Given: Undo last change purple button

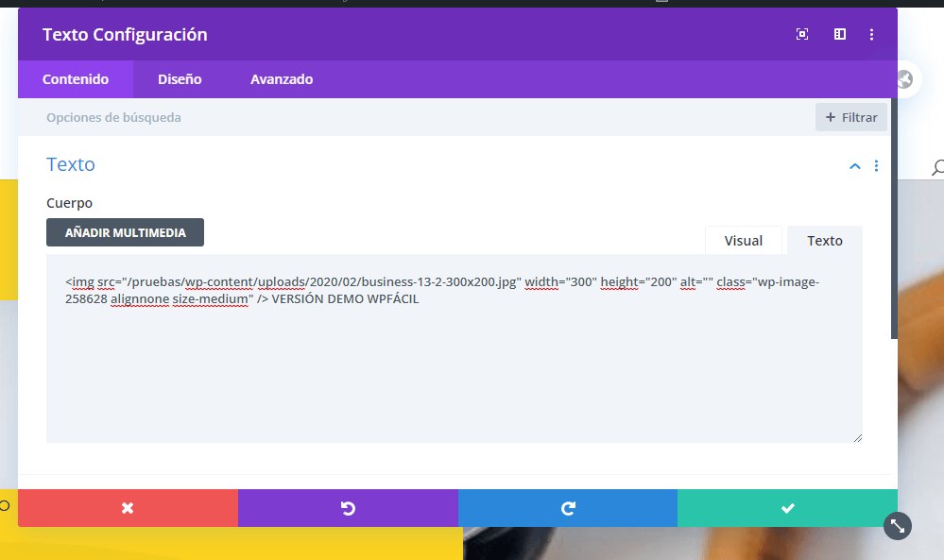Looking at the screenshot, I should [348, 508].
